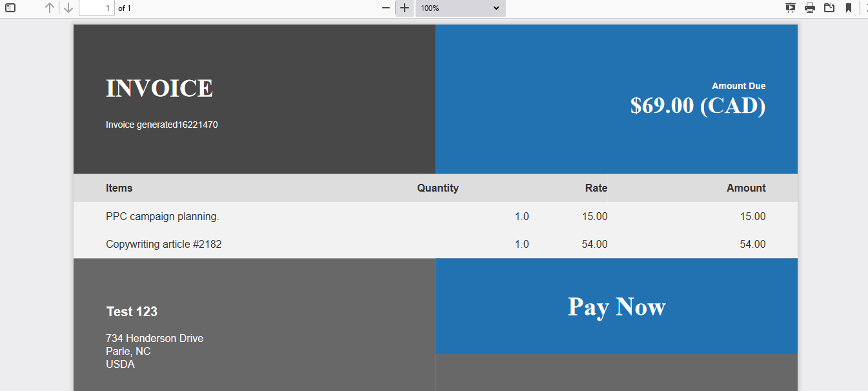Click the Test 123 company name

pyautogui.click(x=132, y=312)
